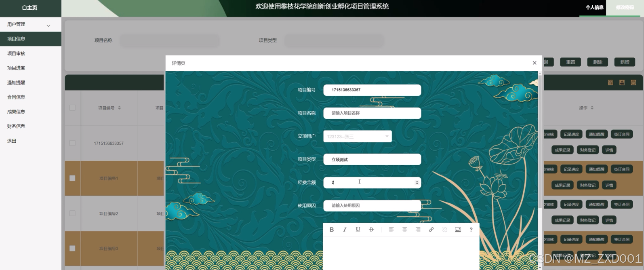
Task: Click 记录进度 in row 1715136633357
Action: point(571,134)
